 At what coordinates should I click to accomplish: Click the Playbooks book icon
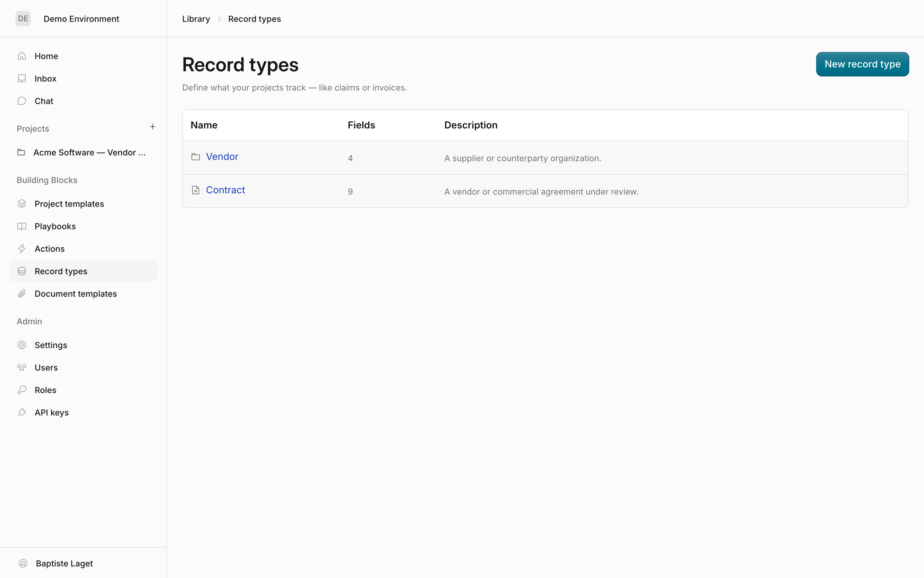tap(22, 226)
